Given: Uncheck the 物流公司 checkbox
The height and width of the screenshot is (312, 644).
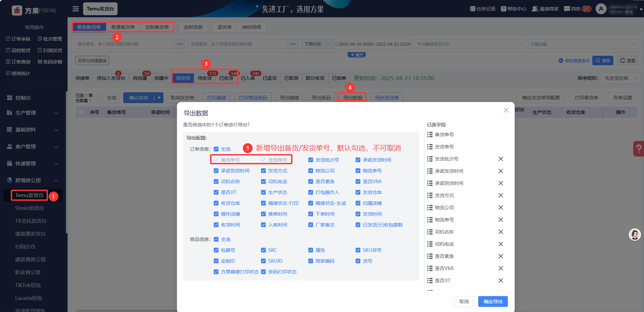Looking at the screenshot, I should tap(311, 171).
